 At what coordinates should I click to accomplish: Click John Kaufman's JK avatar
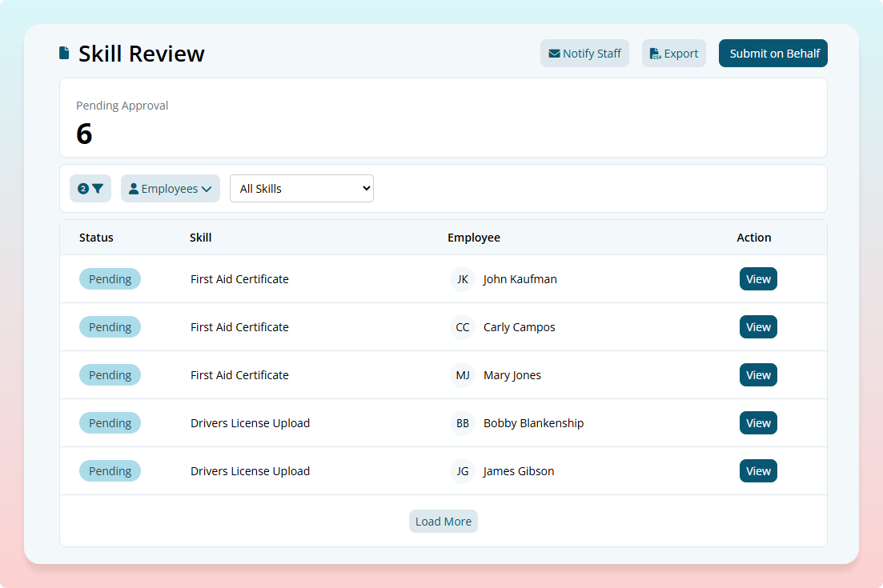462,278
